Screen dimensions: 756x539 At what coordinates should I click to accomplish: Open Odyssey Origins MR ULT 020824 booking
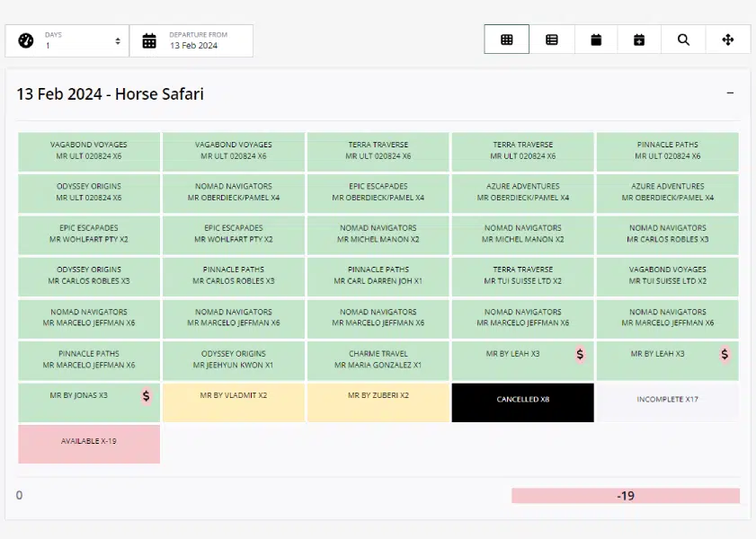tap(89, 193)
